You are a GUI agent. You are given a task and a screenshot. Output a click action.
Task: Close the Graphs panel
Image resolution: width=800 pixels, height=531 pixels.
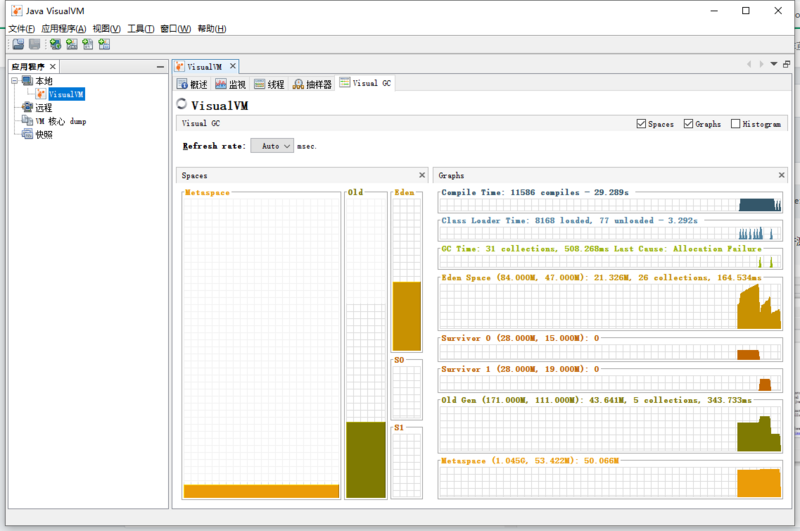pyautogui.click(x=781, y=175)
